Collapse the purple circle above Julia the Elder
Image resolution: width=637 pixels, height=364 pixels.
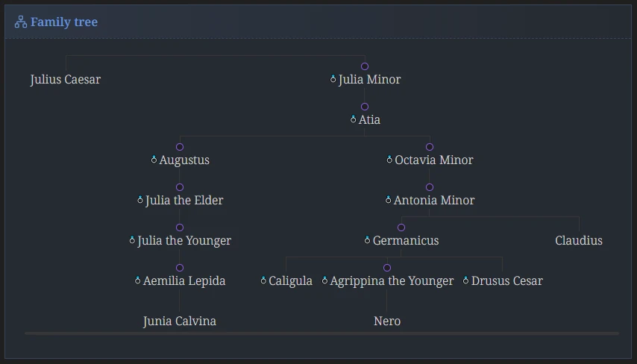(x=180, y=187)
